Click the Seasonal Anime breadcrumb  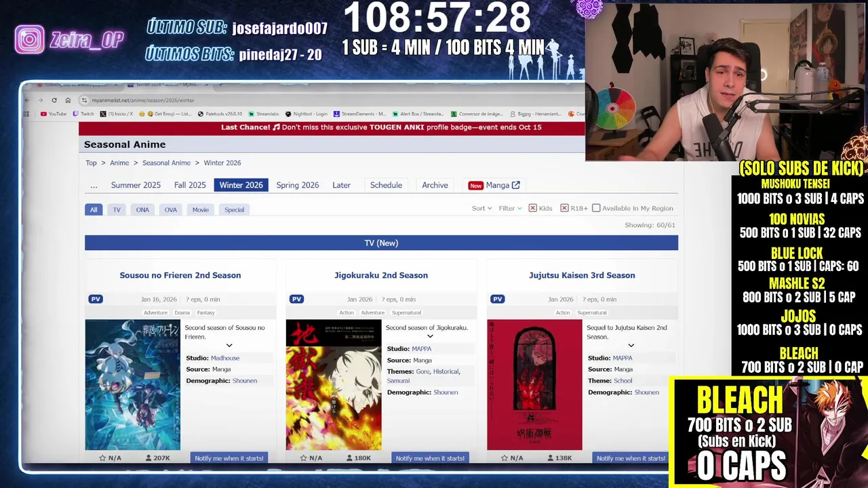click(x=166, y=163)
